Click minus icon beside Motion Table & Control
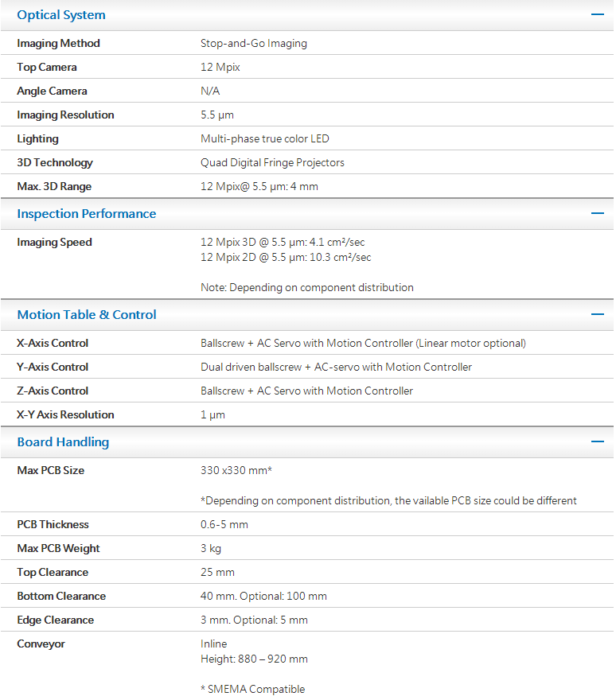This screenshot has width=616, height=700. point(597,314)
